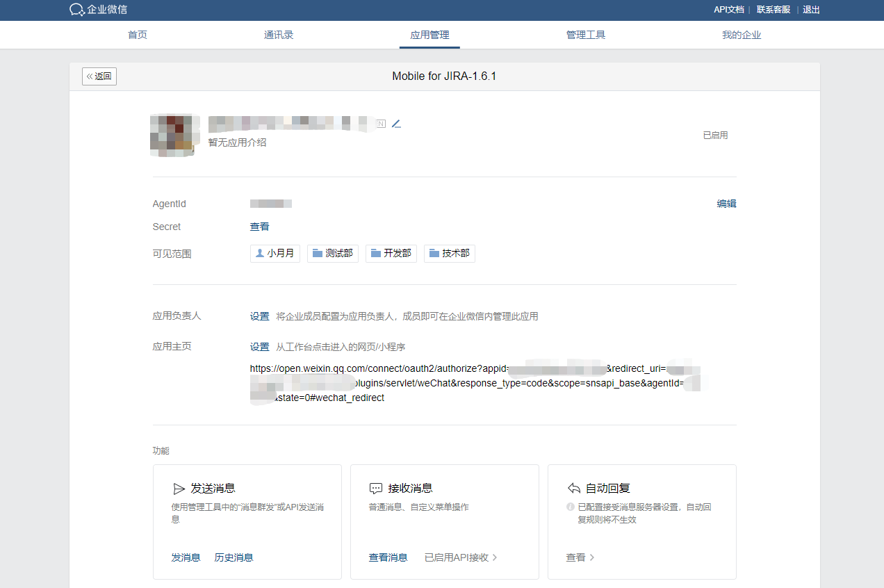Viewport: 884px width, 588px height.
Task: Click the pencil edit icon beside app name
Action: [396, 124]
